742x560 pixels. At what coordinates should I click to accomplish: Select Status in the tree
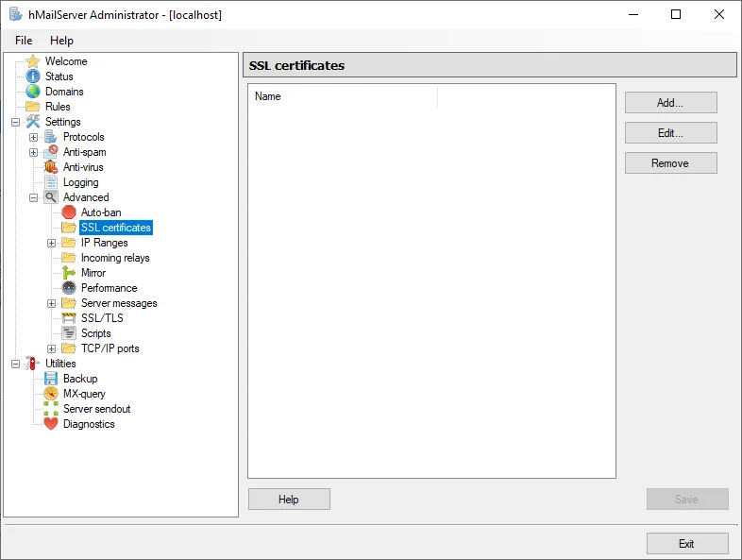(x=59, y=76)
